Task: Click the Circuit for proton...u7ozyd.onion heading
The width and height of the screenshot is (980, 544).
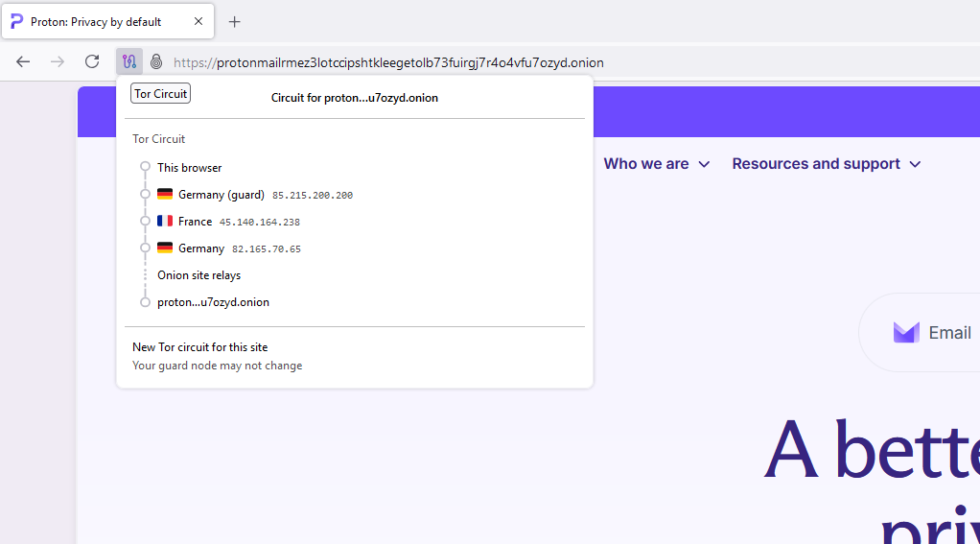Action: [x=355, y=98]
